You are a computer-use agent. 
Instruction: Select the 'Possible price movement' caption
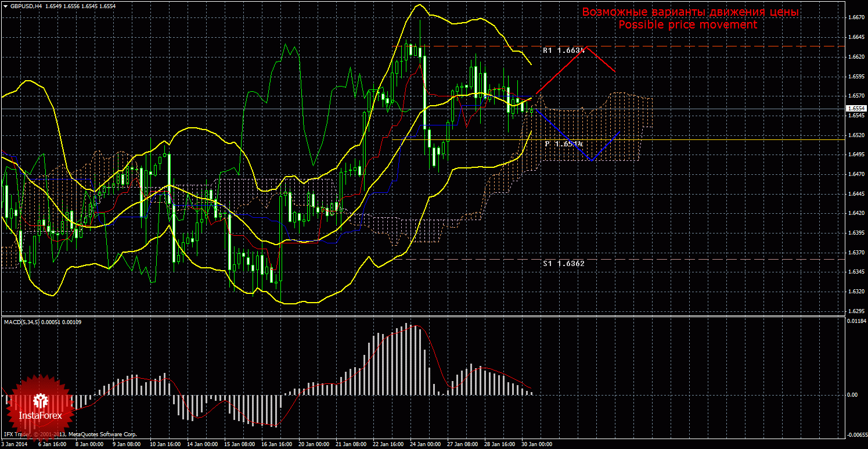[x=688, y=25]
